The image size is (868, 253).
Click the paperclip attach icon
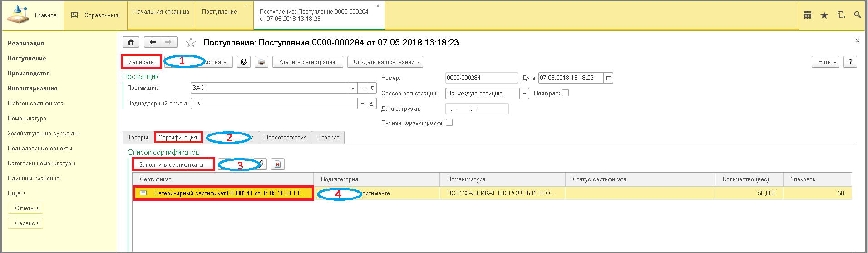(x=261, y=164)
